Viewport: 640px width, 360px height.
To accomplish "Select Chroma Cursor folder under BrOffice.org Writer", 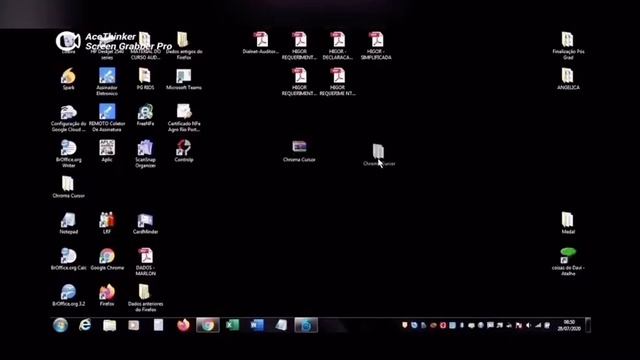I will click(x=68, y=187).
